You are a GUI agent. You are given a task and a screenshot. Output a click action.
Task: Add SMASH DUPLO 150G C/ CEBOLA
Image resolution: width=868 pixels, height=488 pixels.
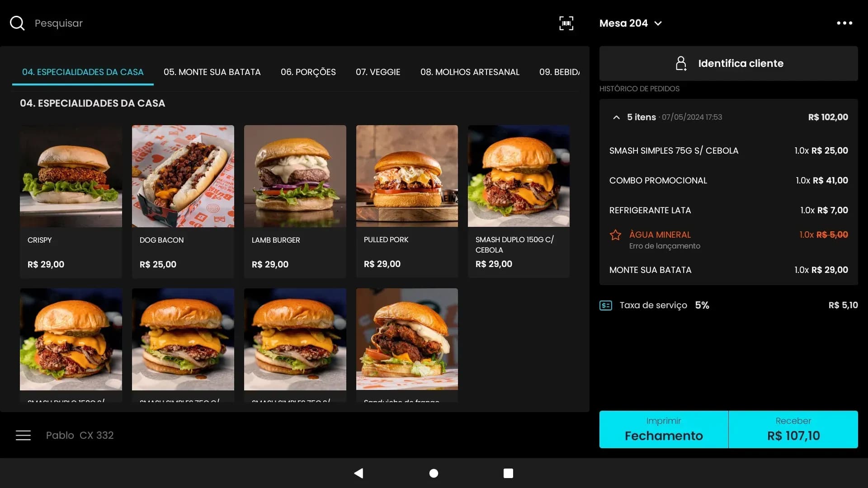519,201
